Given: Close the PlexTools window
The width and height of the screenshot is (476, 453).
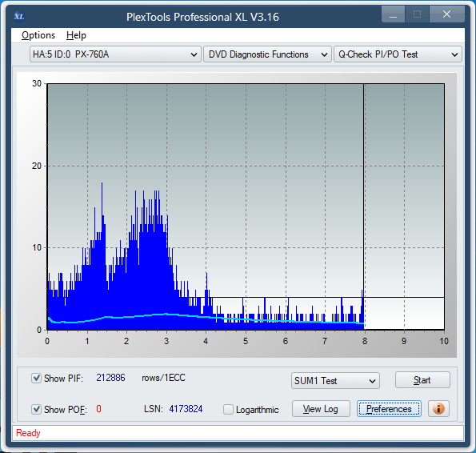Looking at the screenshot, I should (x=447, y=14).
